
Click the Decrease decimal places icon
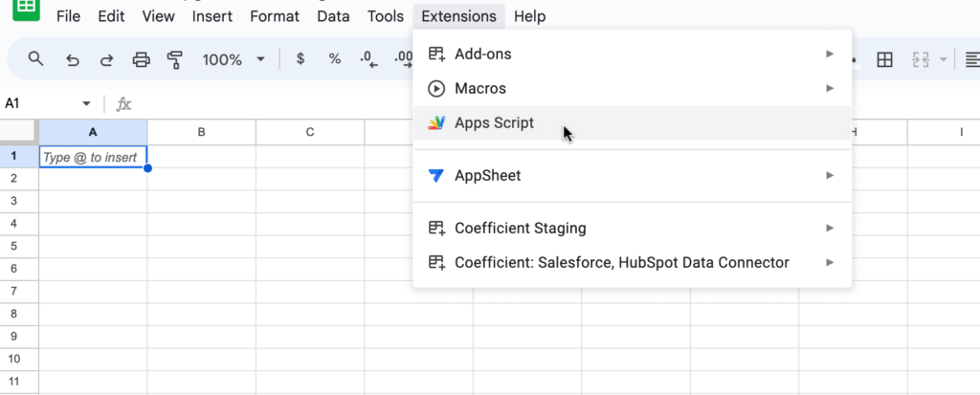coord(369,60)
